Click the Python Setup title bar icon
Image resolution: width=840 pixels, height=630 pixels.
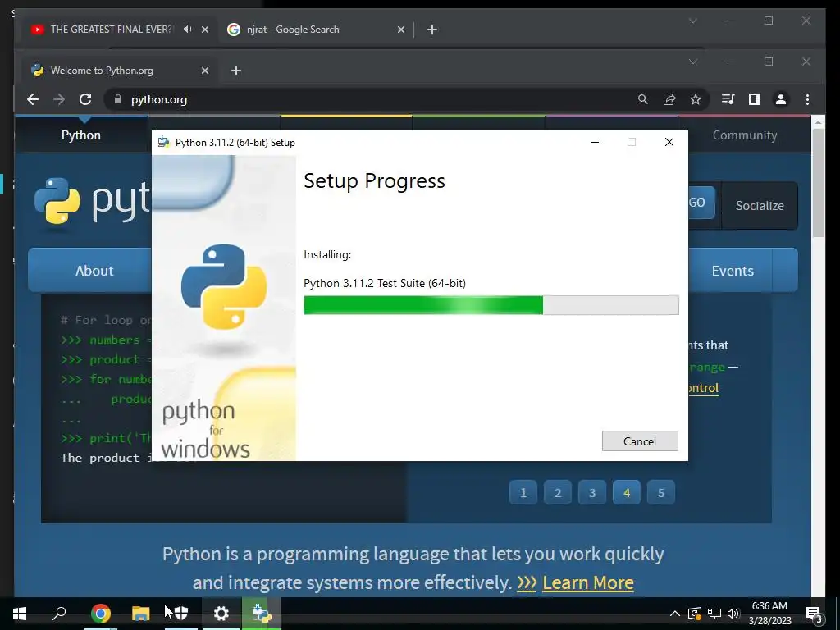[x=163, y=142]
